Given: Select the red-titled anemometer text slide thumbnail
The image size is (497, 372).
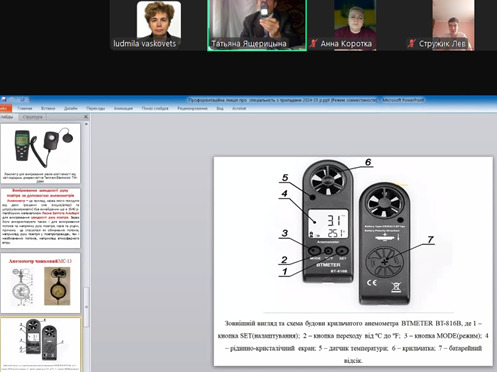Looking at the screenshot, I should [x=40, y=218].
